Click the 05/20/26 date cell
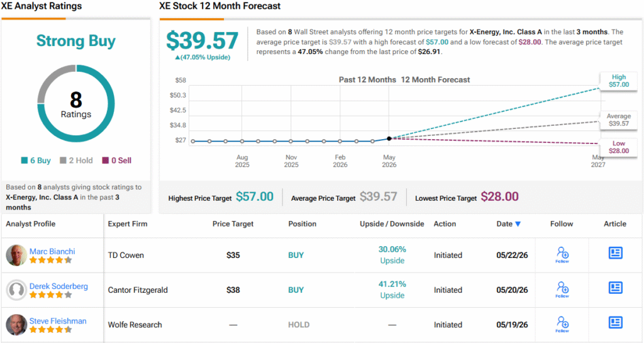 pyautogui.click(x=512, y=290)
